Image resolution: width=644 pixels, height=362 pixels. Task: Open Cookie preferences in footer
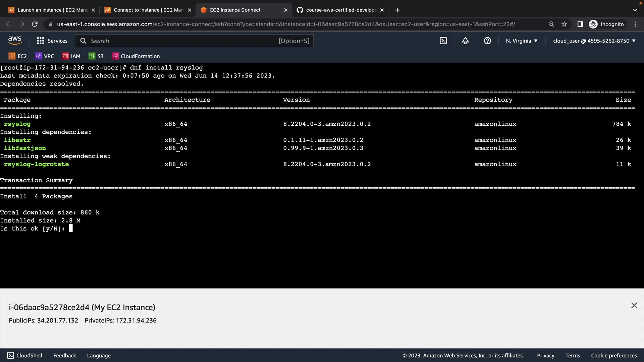point(613,356)
